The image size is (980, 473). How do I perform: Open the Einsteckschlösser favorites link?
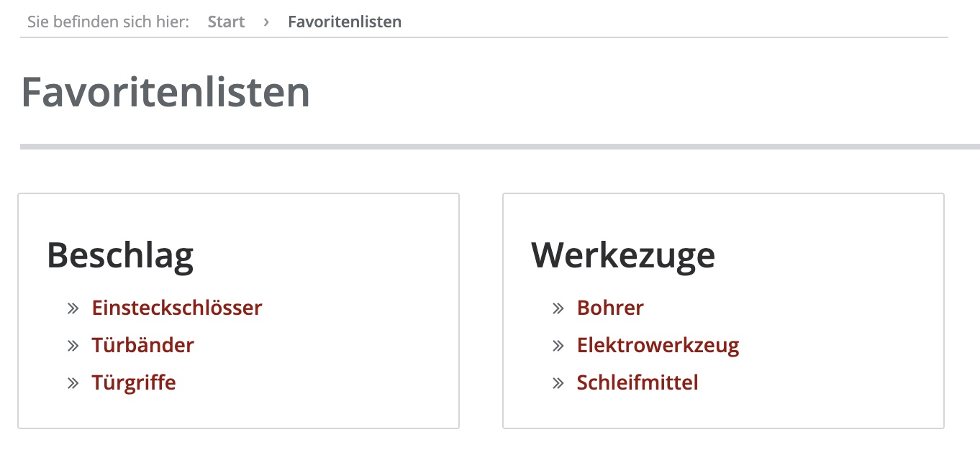tap(176, 308)
